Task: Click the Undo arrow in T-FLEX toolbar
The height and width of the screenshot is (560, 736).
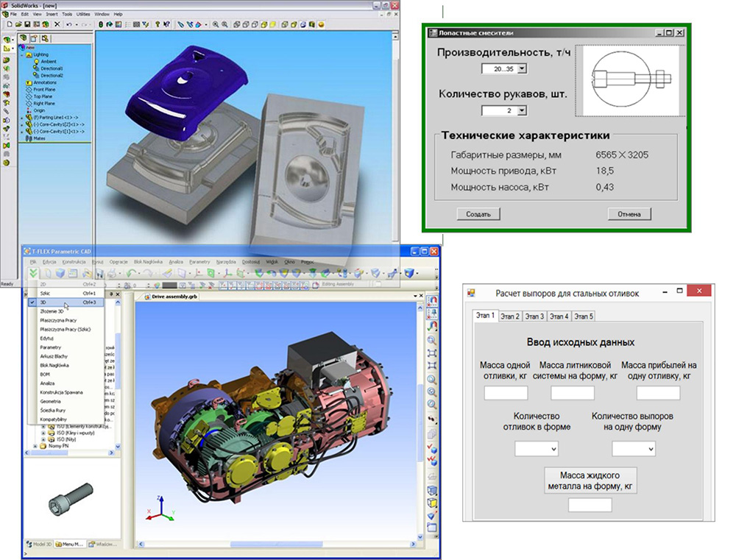Action: pyautogui.click(x=131, y=273)
